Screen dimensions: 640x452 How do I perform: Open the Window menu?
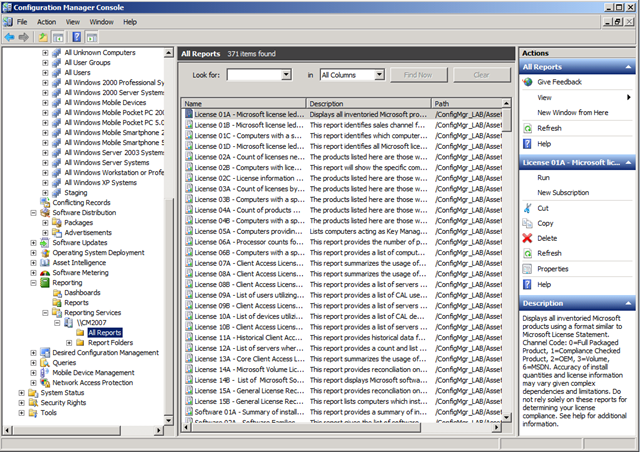pyautogui.click(x=102, y=22)
